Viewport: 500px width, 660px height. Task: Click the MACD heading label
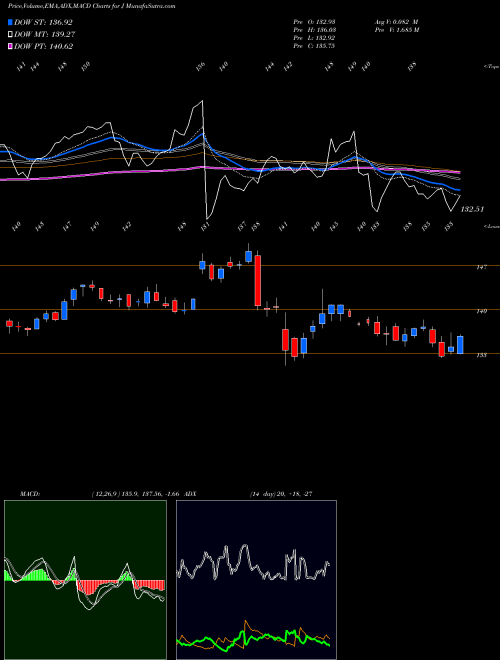coord(30,494)
